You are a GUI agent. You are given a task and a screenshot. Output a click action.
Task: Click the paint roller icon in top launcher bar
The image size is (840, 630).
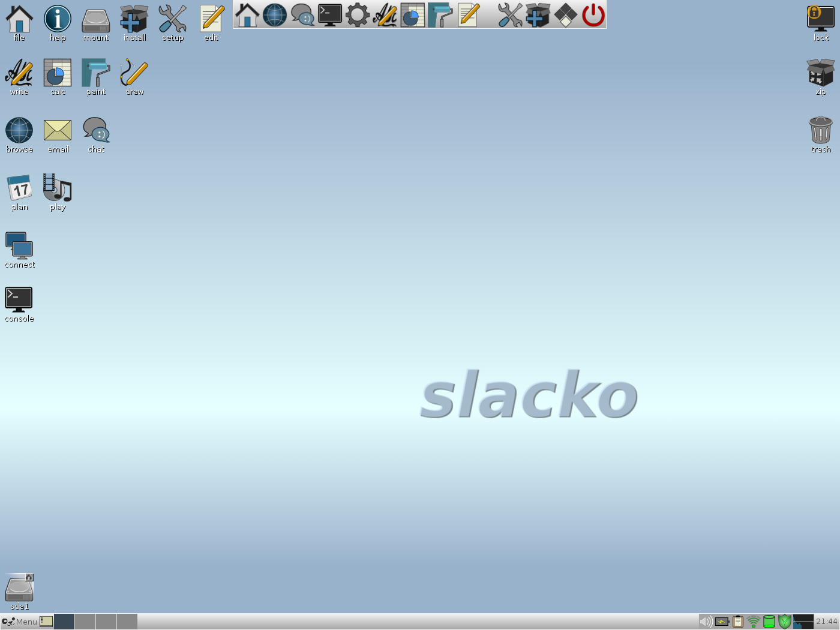click(x=440, y=15)
